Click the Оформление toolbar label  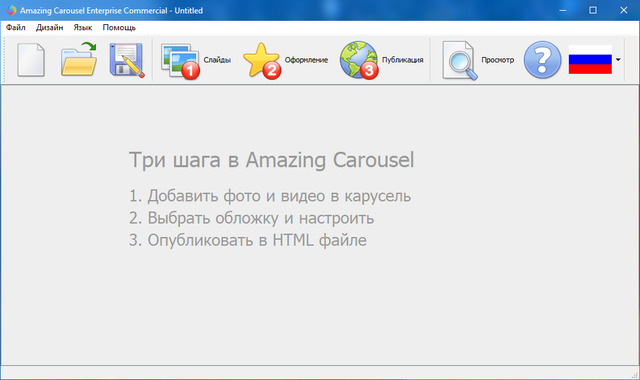tap(306, 60)
